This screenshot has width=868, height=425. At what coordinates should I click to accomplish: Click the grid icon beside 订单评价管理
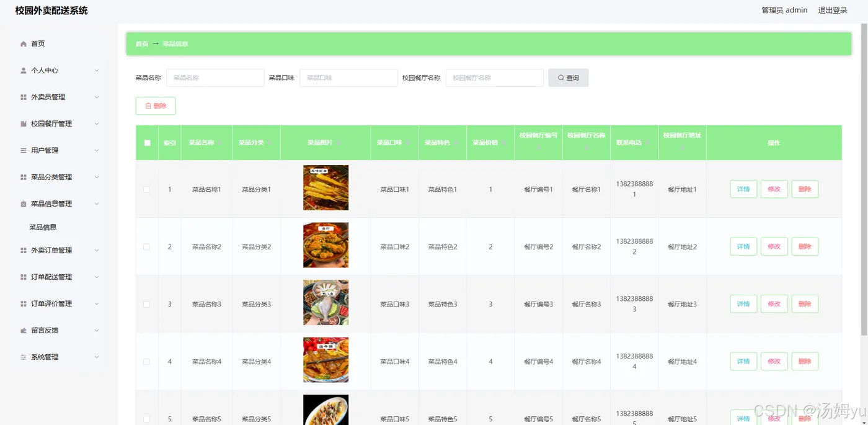(24, 304)
